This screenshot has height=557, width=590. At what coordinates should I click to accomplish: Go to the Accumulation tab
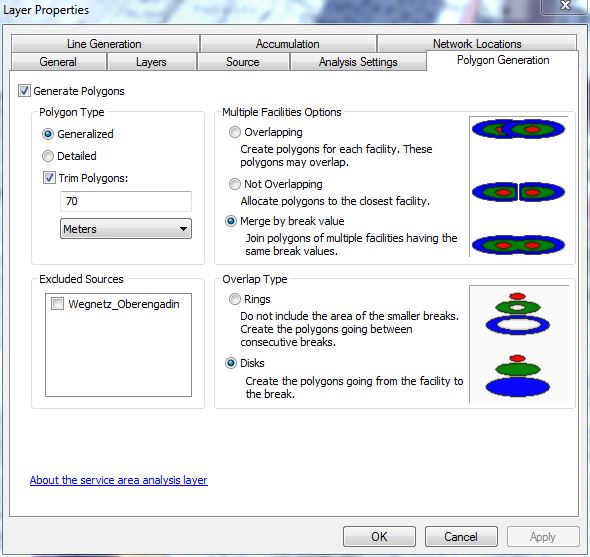(x=287, y=44)
